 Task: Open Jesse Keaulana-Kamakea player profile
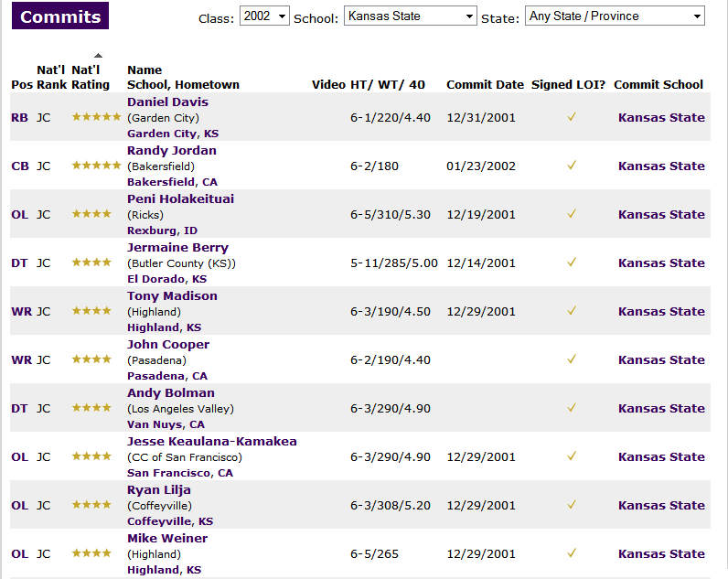point(212,442)
